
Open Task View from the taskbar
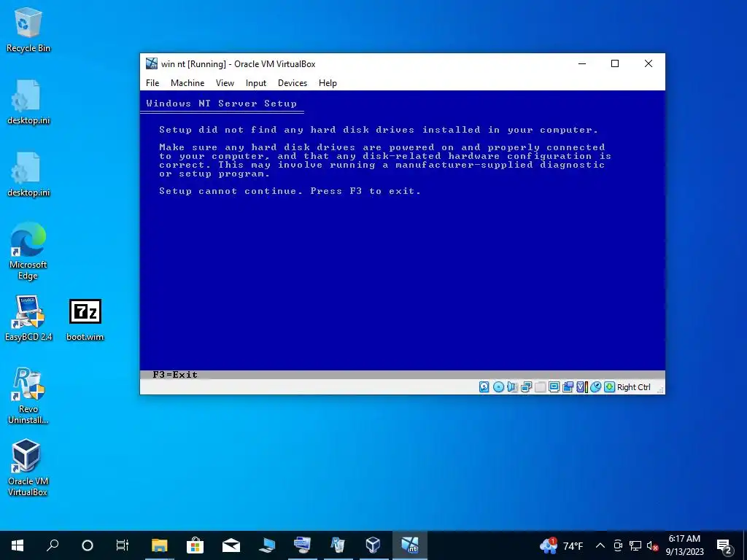click(x=123, y=545)
